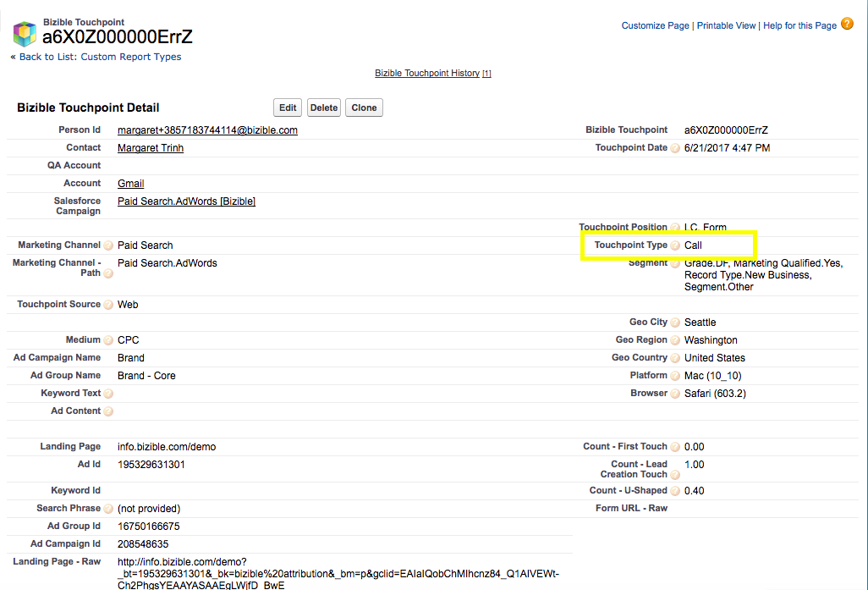Click help icon next to Ad Content
The height and width of the screenshot is (590, 868).
(x=108, y=411)
